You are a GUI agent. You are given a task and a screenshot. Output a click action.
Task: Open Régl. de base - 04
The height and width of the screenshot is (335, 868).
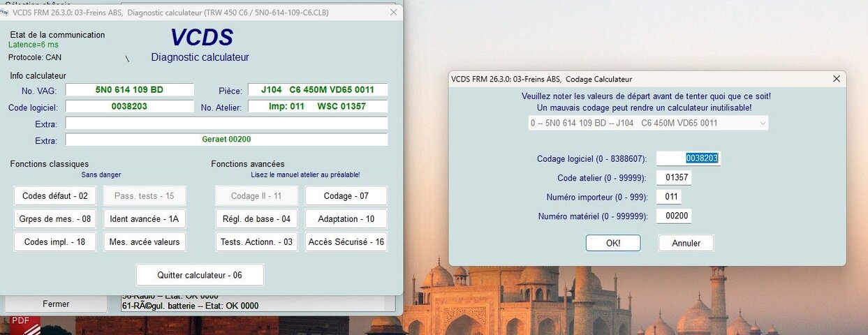[256, 218]
